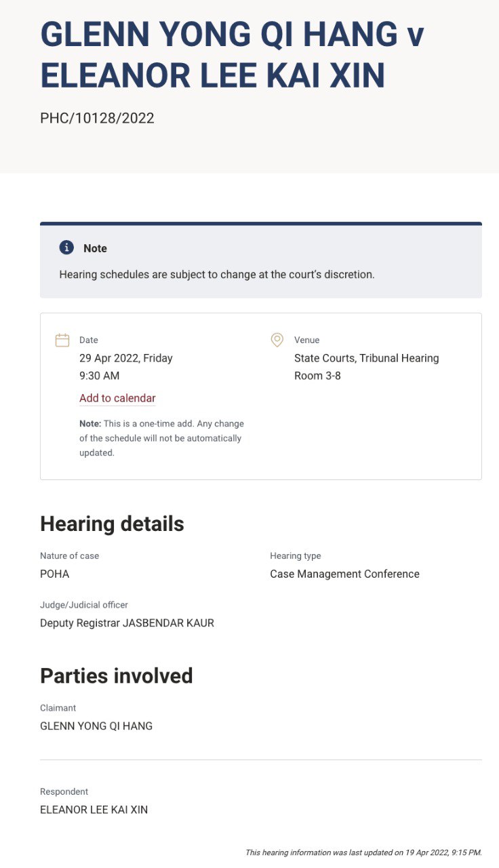The height and width of the screenshot is (868, 499).
Task: Click the date 29 Apr 2022, Friday
Action: point(126,358)
